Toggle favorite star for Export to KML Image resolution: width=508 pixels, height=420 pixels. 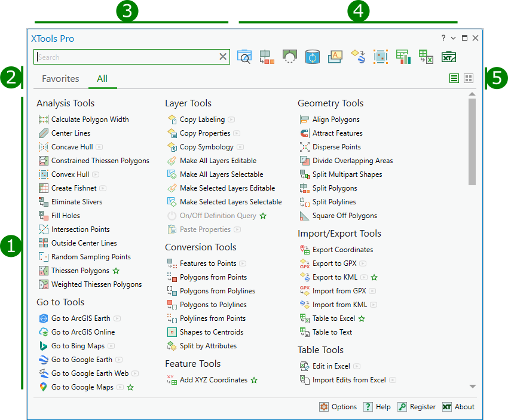[374, 278]
